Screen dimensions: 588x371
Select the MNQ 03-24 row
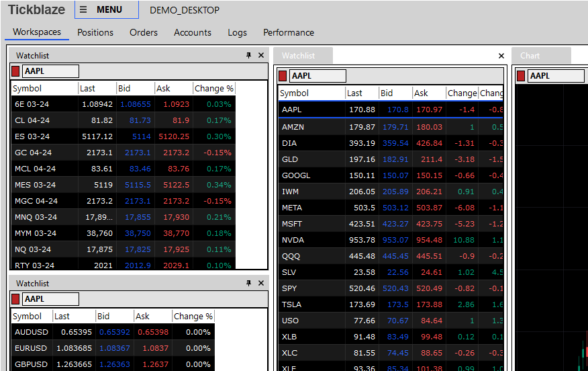click(124, 217)
